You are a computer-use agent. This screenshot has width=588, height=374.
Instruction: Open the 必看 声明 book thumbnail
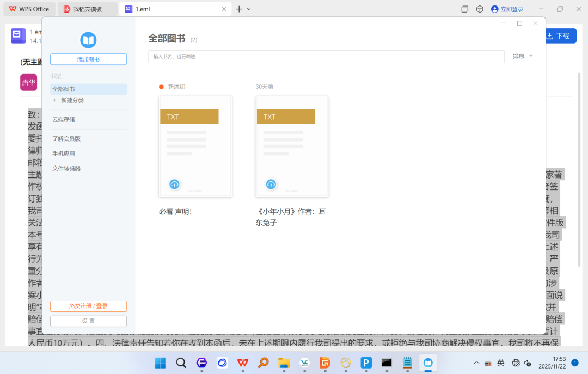pyautogui.click(x=195, y=146)
